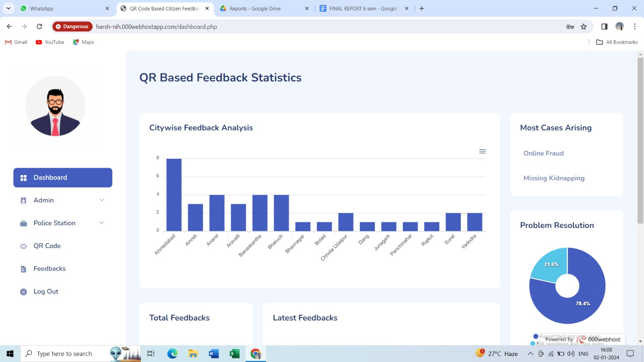
Task: Close the QR Code Based Citizen Feedback tab
Action: 207,8
